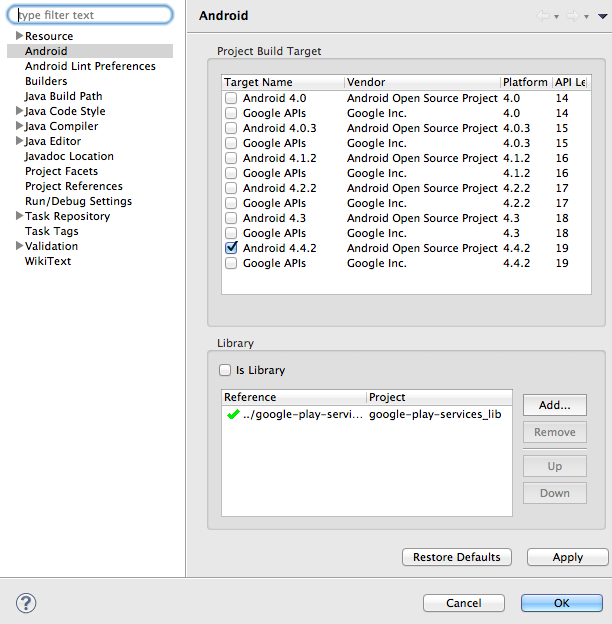Check Google APIs 4.0 target checkbox

point(231,113)
